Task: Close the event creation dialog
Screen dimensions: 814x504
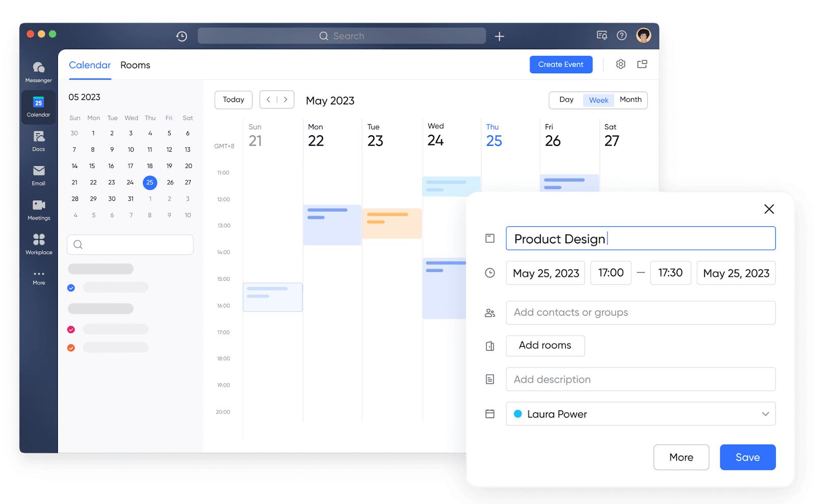Action: 769,209
